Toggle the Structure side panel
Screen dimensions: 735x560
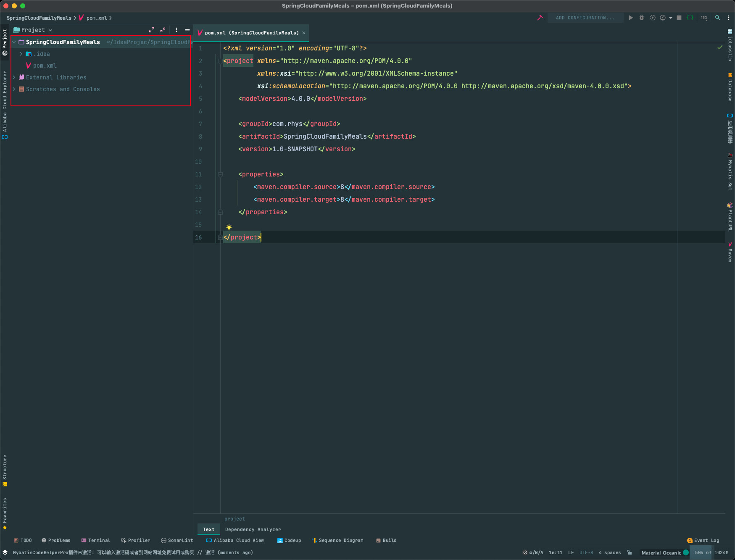[x=5, y=470]
